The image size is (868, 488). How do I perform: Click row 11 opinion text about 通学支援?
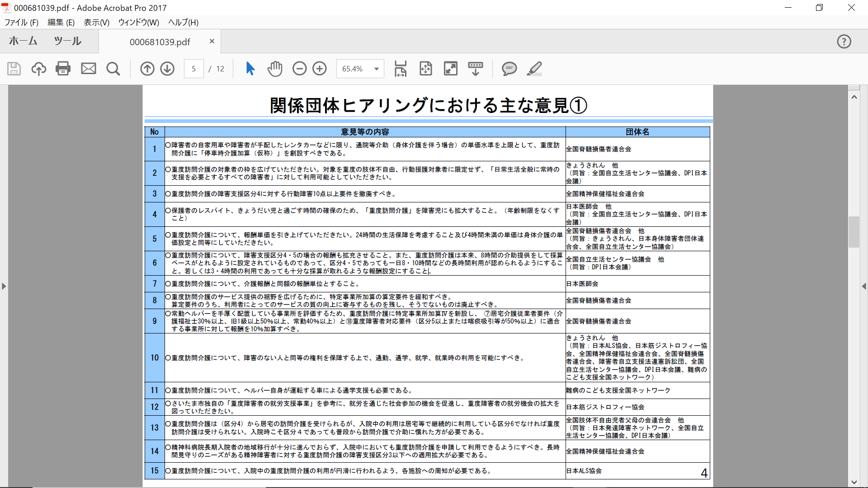click(289, 390)
